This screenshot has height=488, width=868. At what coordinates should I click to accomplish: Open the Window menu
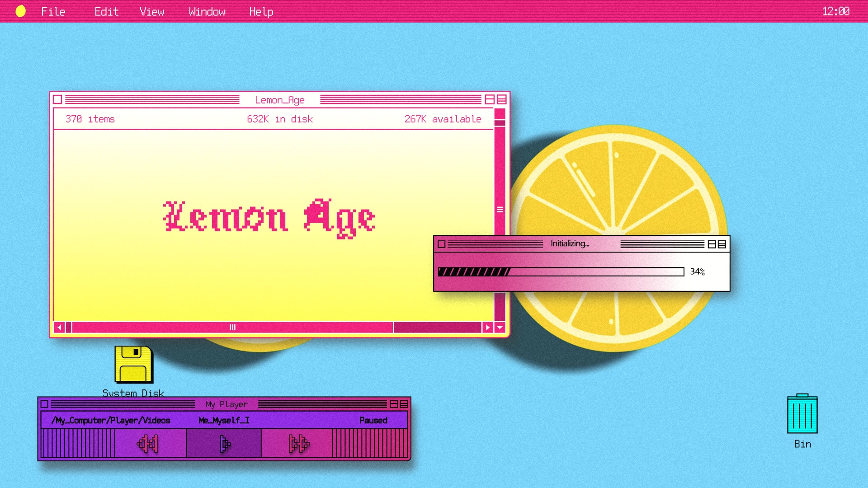coord(207,12)
